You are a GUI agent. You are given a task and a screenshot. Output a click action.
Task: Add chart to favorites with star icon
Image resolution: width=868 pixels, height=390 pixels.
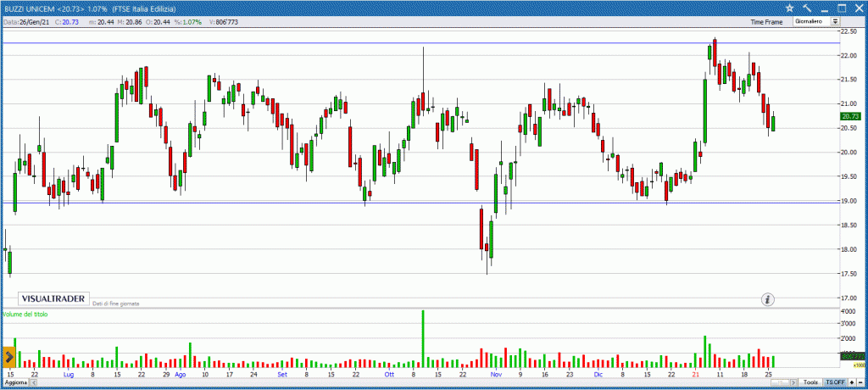point(790,8)
